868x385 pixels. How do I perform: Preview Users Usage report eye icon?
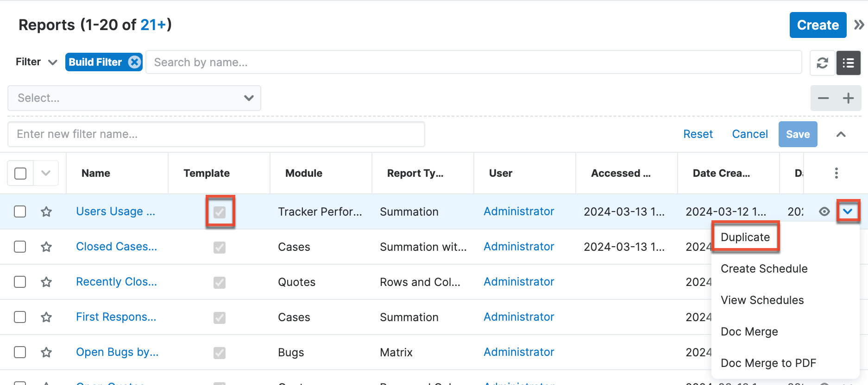[824, 211]
